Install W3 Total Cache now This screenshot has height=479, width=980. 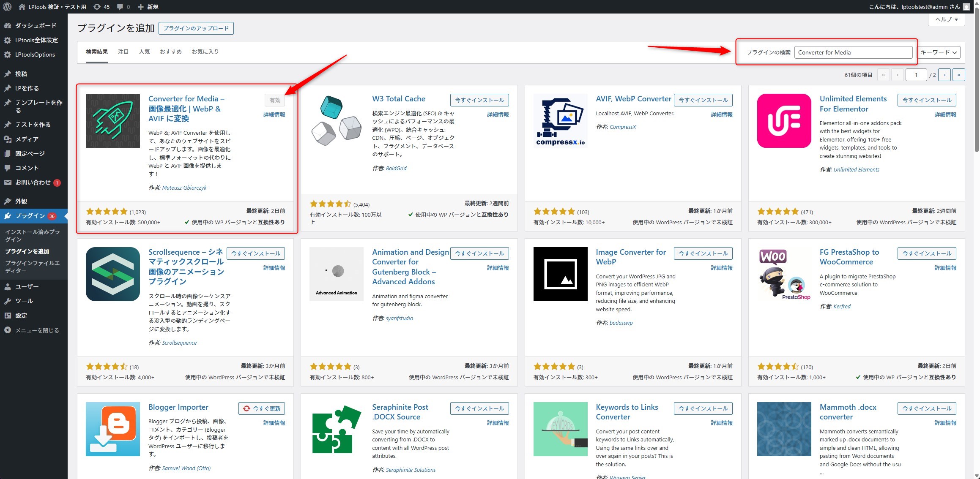(x=479, y=100)
